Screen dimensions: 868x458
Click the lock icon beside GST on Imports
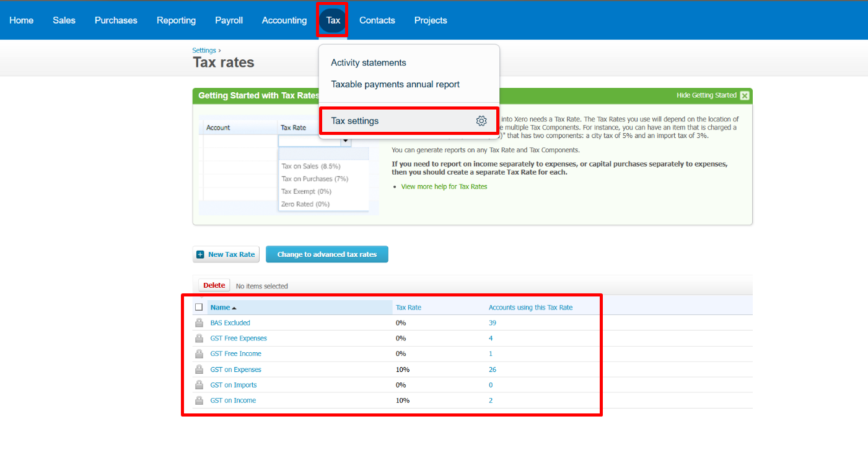(x=199, y=385)
